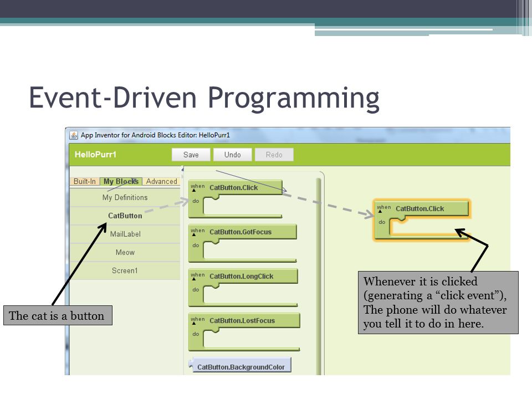Click the triangle under 'when' on the GotFocus block
The height and width of the screenshot is (399, 532).
194,235
